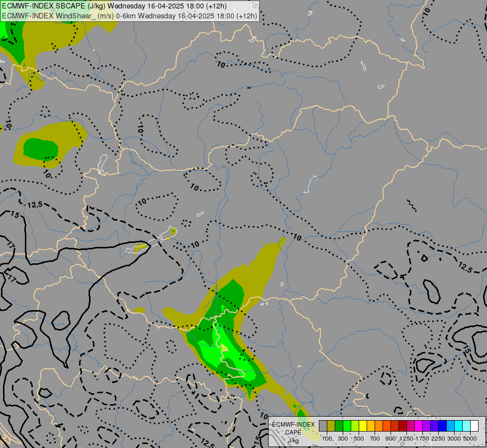Click the brick red legend swatch
The height and width of the screenshot is (448, 487).
point(395,426)
